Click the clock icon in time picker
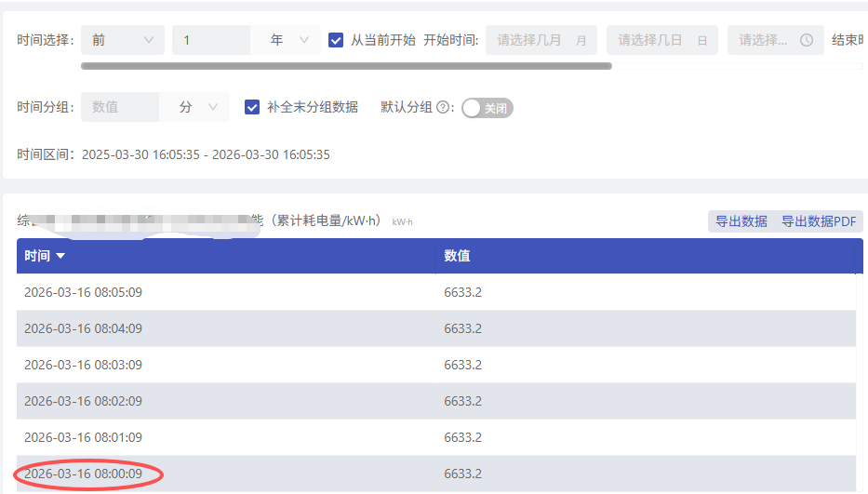Viewport: 868px width, 494px height. 807,40
